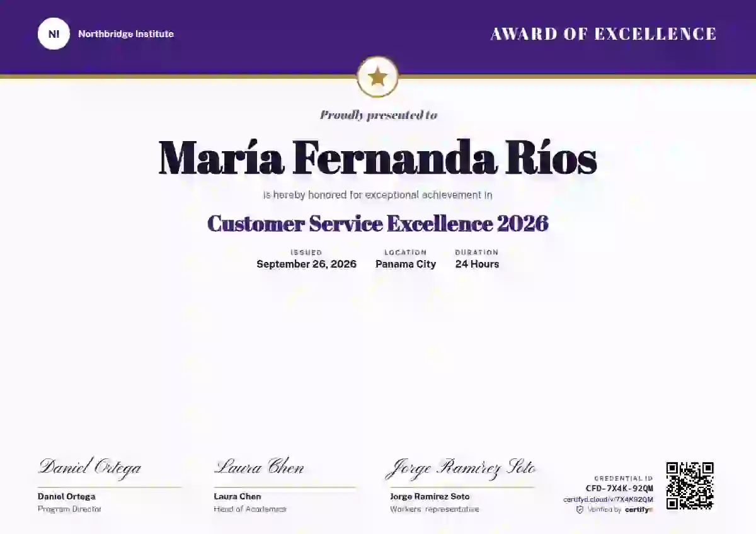756x534 pixels.
Task: Click the 'DURATION' label
Action: [477, 253]
